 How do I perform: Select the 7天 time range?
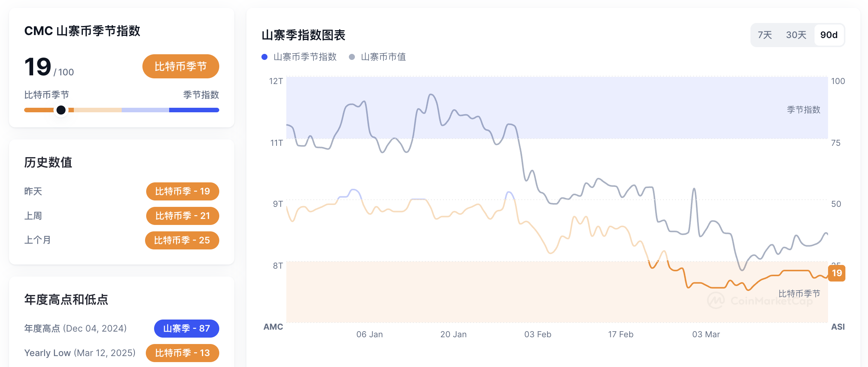764,35
